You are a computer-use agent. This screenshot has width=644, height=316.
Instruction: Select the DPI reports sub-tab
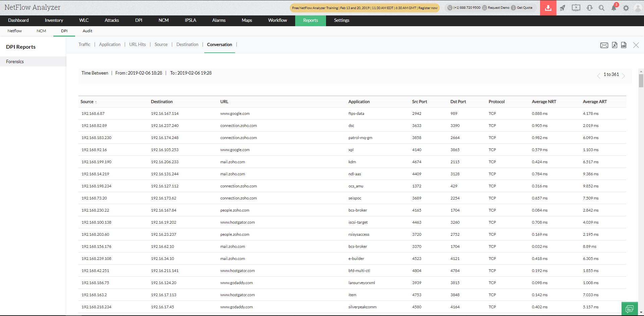(x=64, y=31)
